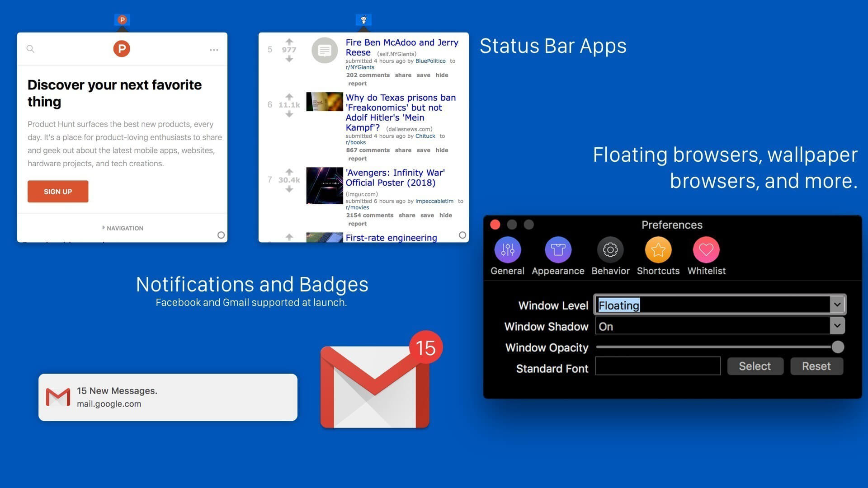Screen dimensions: 868x488
Task: Click the Select font button
Action: point(755,366)
